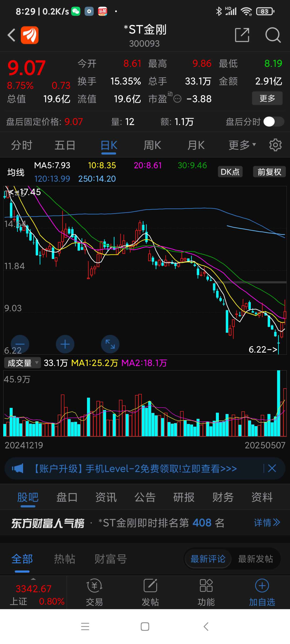Expand chart to fullscreen
Image resolution: width=290 pixels, height=644 pixels.
110,344
